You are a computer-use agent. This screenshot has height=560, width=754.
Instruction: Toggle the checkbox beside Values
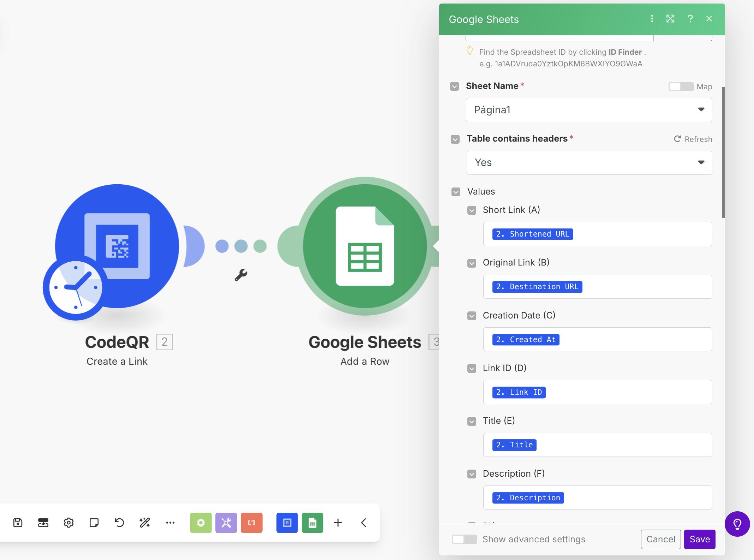coord(456,192)
